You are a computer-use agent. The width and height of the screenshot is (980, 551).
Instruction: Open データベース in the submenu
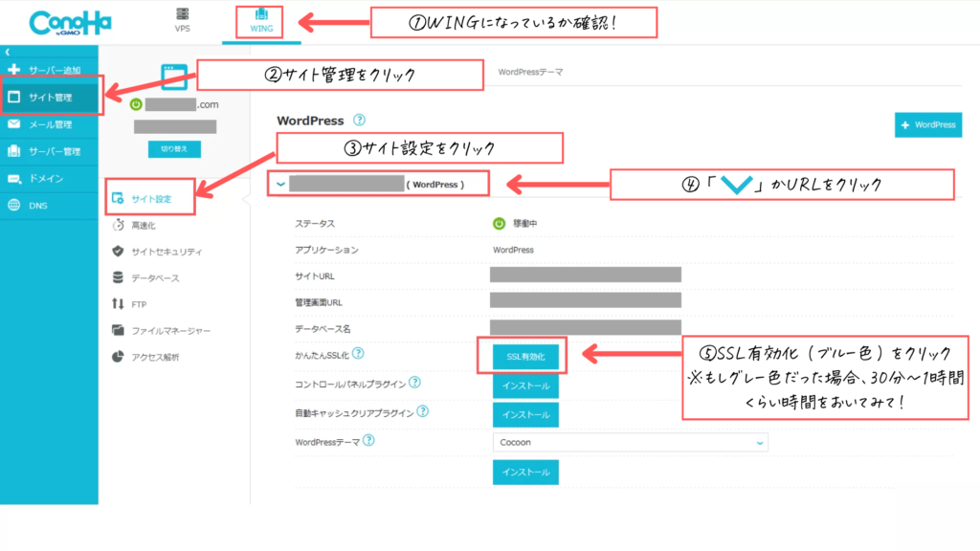(x=155, y=278)
